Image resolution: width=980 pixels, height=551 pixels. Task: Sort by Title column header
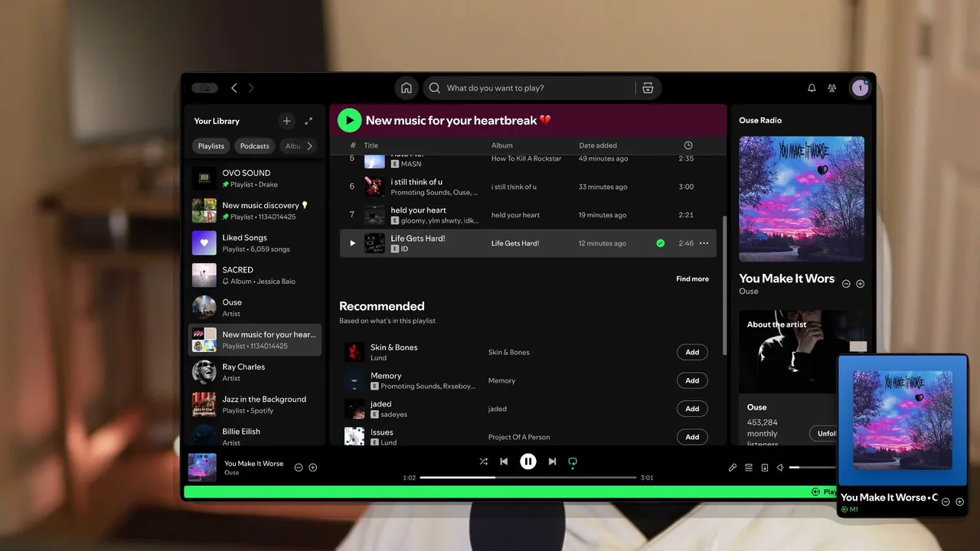click(371, 145)
